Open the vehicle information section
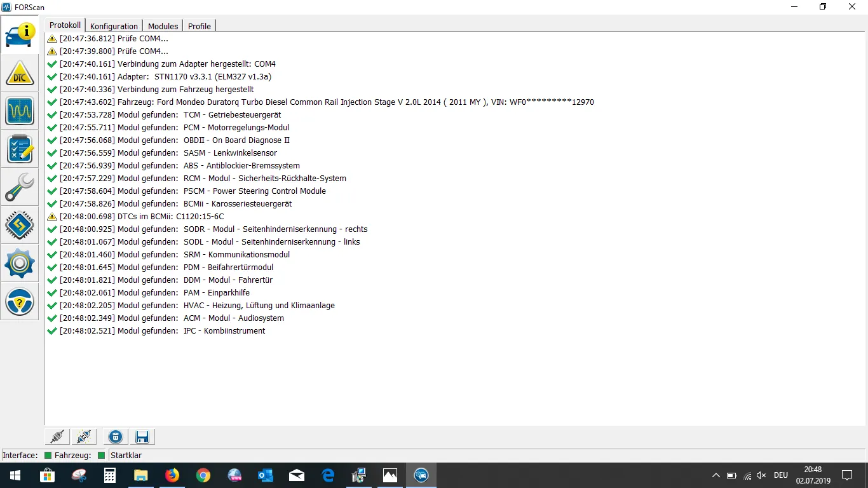The image size is (868, 488). coord(20,34)
